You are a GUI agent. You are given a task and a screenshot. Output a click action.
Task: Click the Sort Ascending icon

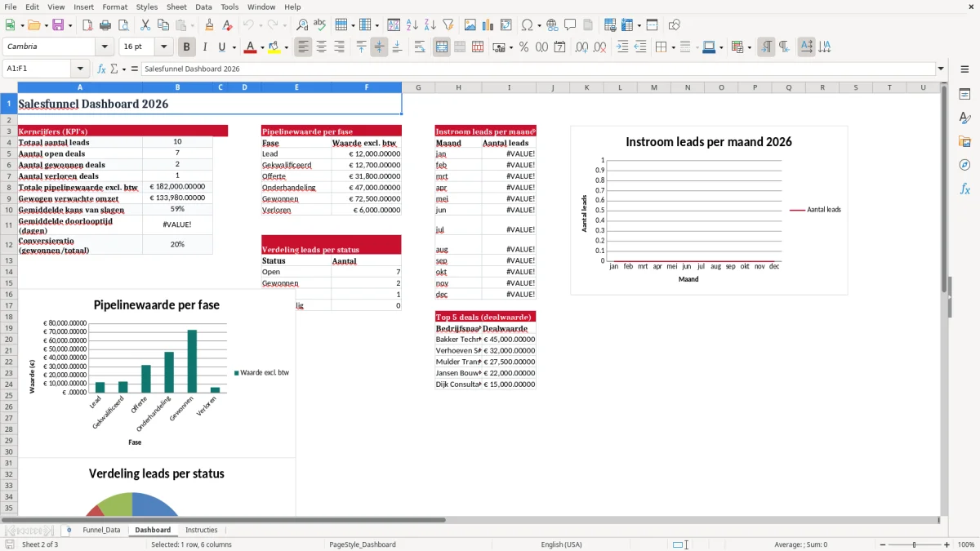coord(412,25)
